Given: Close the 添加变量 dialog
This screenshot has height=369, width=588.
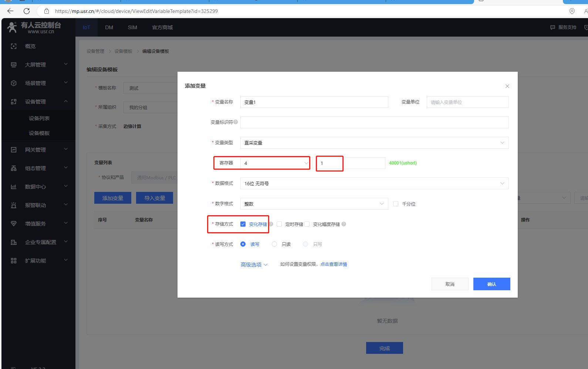Looking at the screenshot, I should pyautogui.click(x=507, y=86).
